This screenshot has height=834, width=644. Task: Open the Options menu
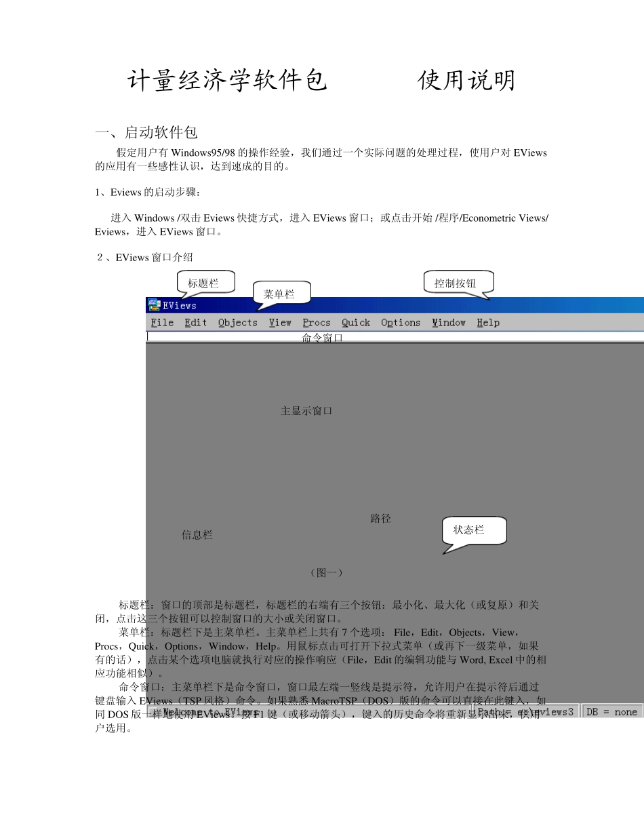[401, 323]
